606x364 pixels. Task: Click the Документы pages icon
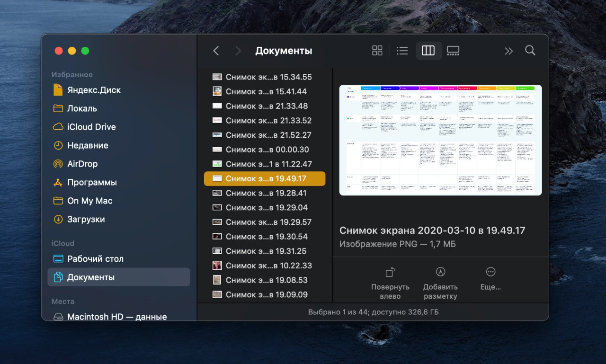click(58, 277)
